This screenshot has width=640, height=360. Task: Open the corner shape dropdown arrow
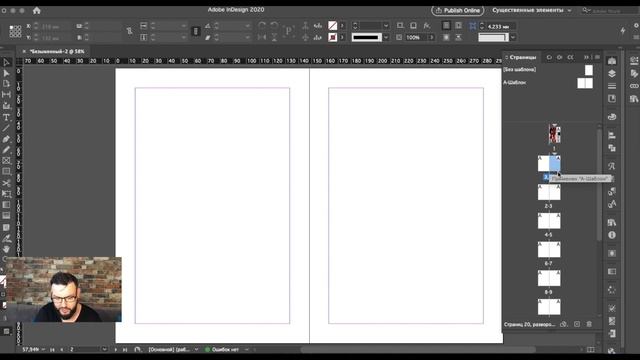click(513, 38)
